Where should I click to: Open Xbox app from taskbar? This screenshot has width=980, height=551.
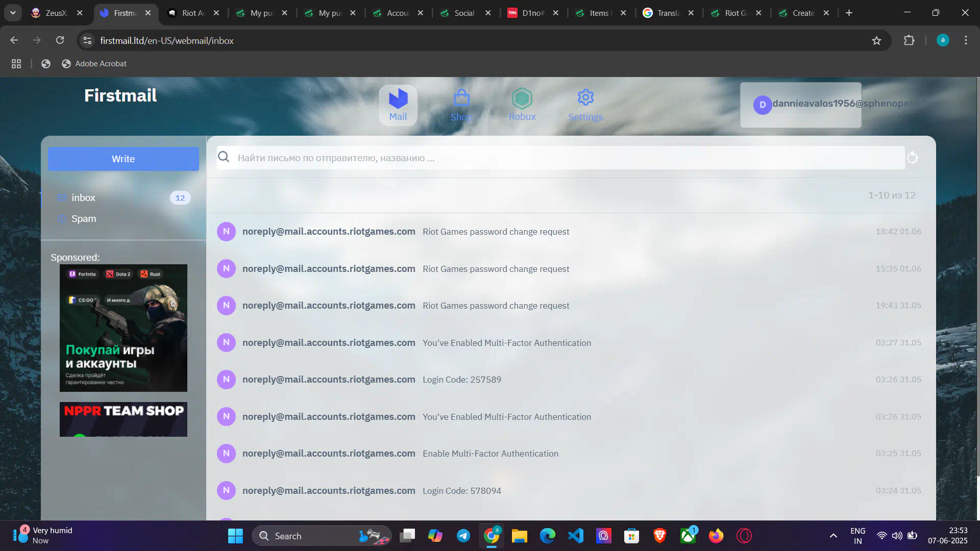(688, 536)
